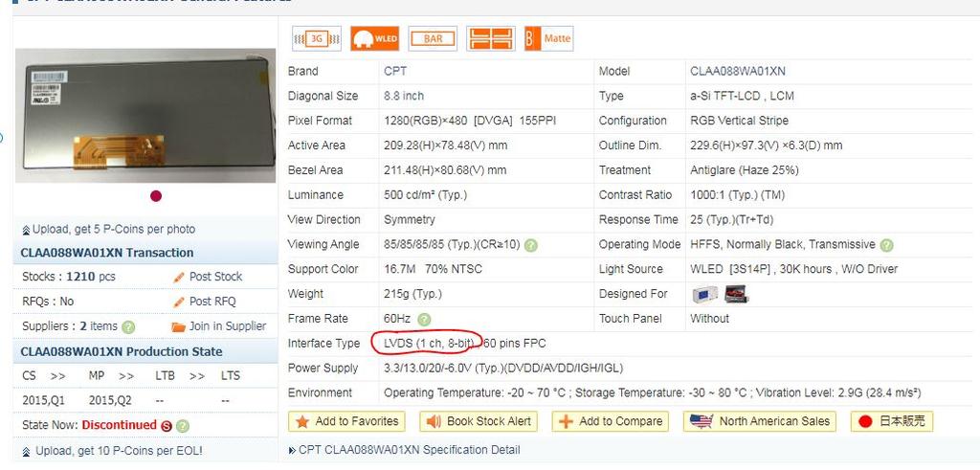Click the help icon next to Suppliers items
The image size is (980, 470).
[x=129, y=326]
